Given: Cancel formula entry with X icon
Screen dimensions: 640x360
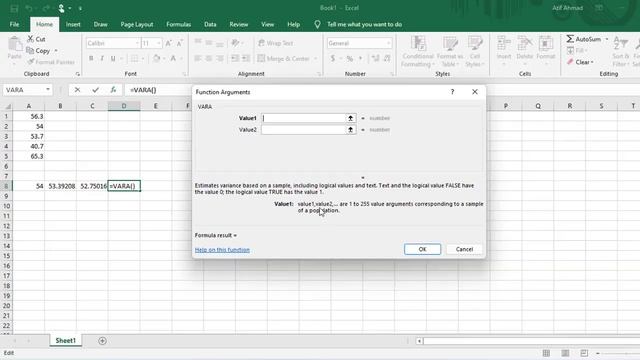Looking at the screenshot, I should 77,90.
